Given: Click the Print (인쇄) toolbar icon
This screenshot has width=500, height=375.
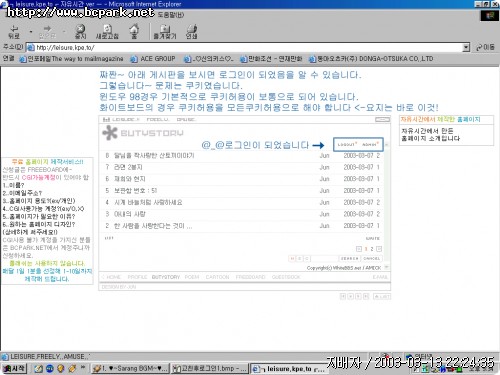Looking at the screenshot, I should pos(192,32).
